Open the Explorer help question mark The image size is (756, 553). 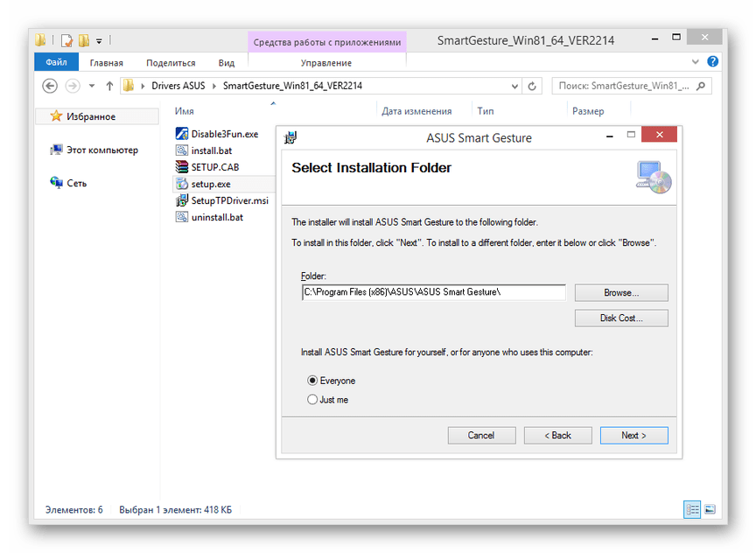[x=713, y=62]
